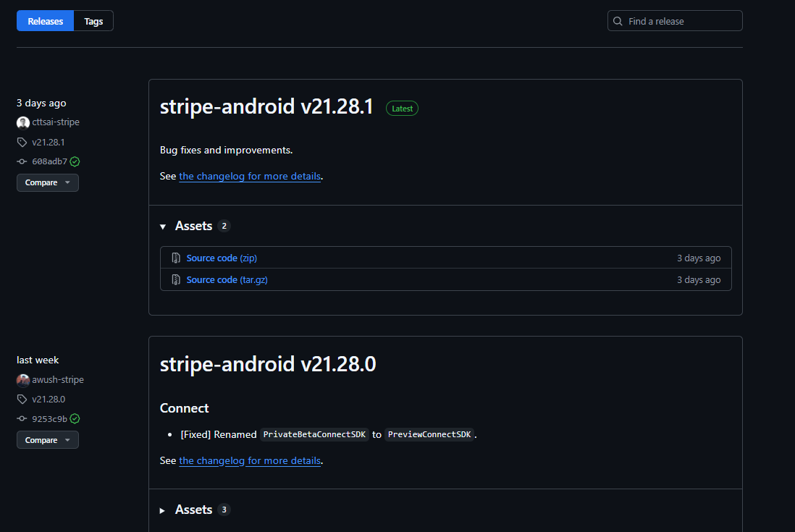The height and width of the screenshot is (532, 795).
Task: Click the cttsai-stripe avatar icon
Action: click(22, 122)
